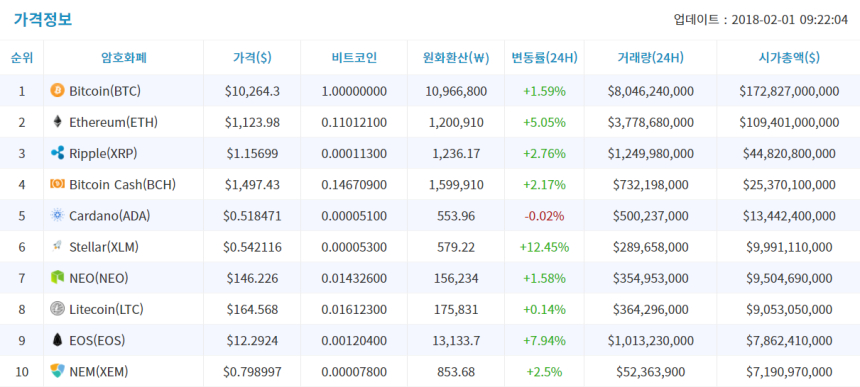Open the Ethereum(ETH) entry

click(114, 122)
